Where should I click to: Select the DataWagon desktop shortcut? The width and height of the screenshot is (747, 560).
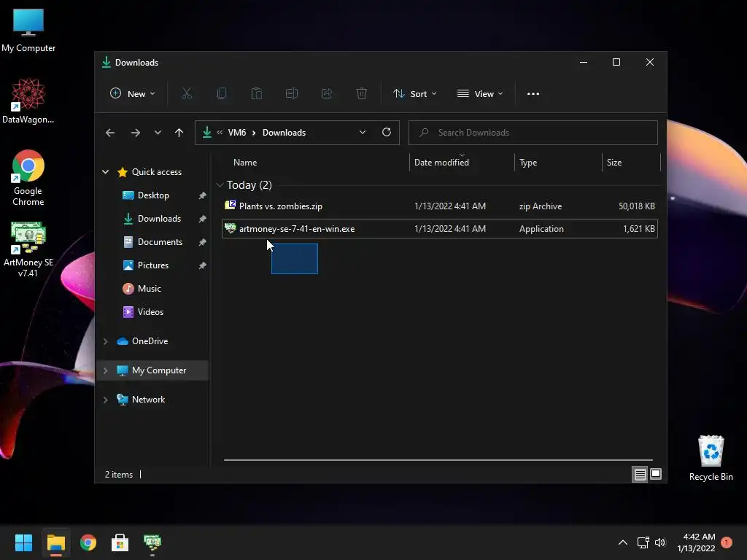pos(28,101)
